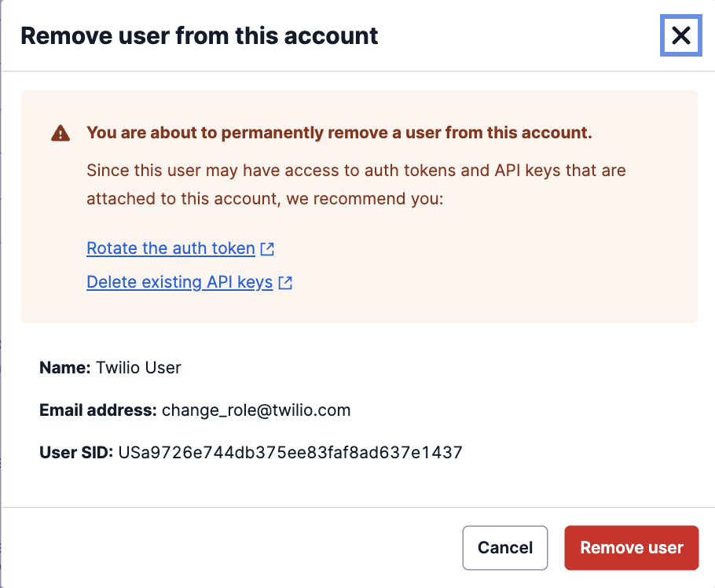This screenshot has width=715, height=588.
Task: Select the Twilio User name value
Action: 138,368
